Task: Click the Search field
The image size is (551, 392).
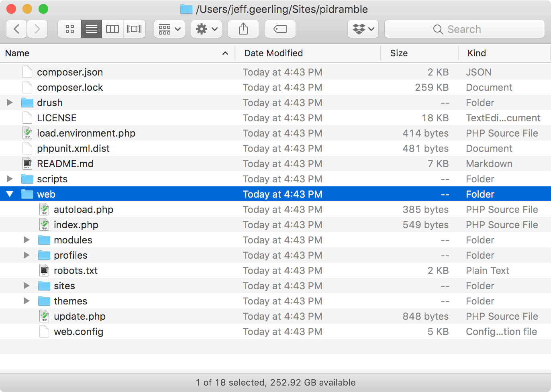Action: pos(465,29)
